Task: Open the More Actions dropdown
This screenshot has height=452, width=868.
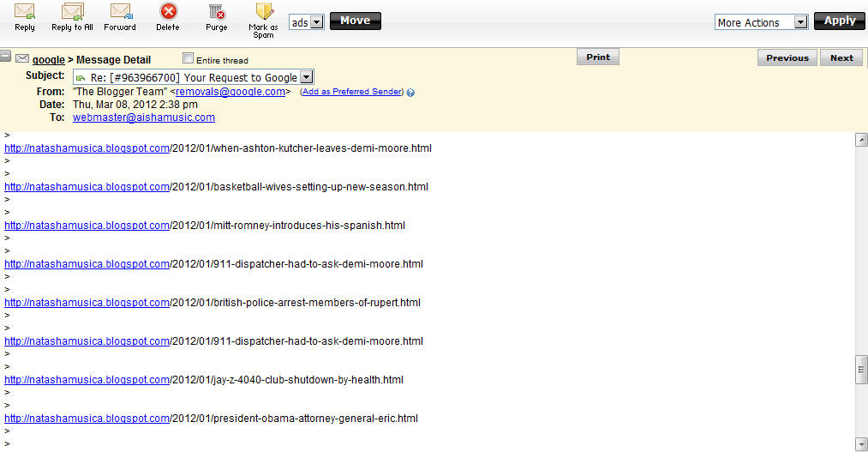Action: [x=761, y=22]
